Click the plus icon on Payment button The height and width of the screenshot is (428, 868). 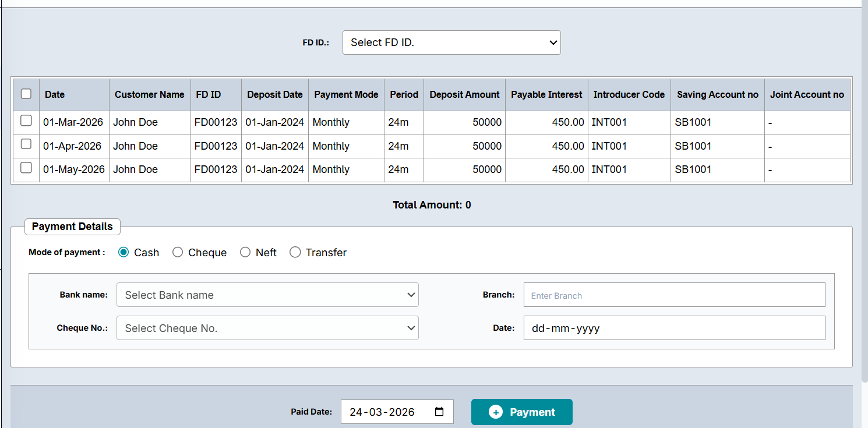coord(495,412)
